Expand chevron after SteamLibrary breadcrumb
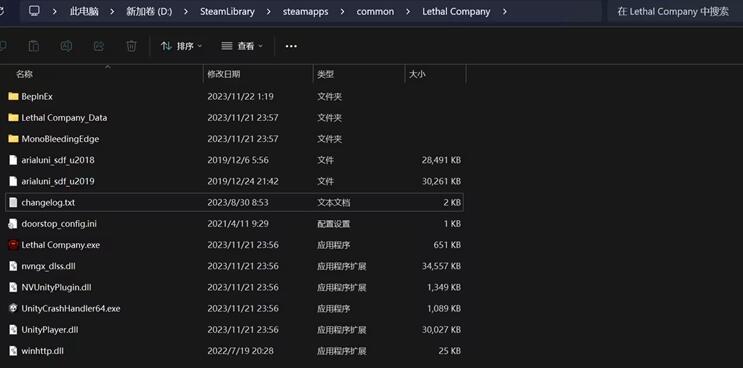The height and width of the screenshot is (368, 743). coord(269,11)
